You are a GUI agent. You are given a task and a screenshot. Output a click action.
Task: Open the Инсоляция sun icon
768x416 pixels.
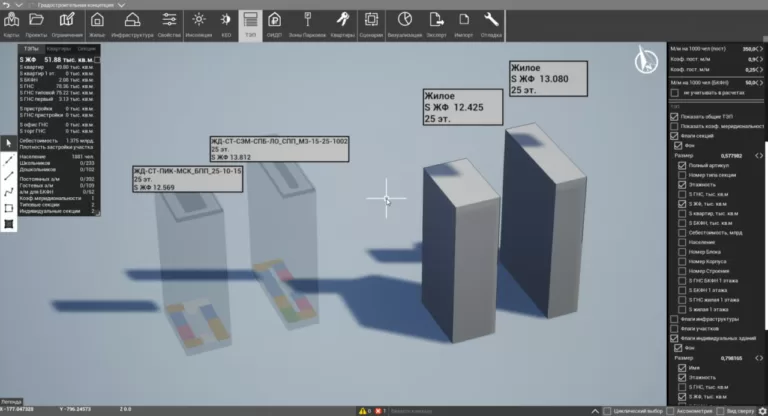(199, 23)
